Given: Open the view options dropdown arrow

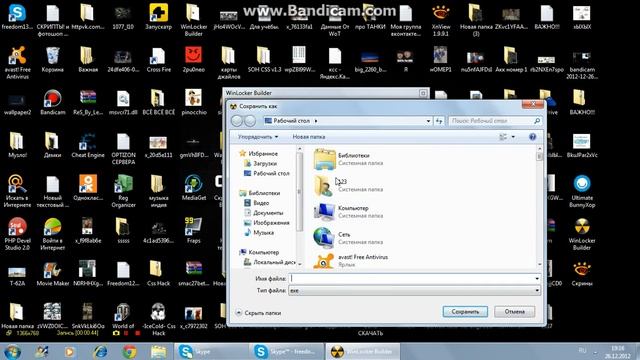Looking at the screenshot, I should pos(513,137).
